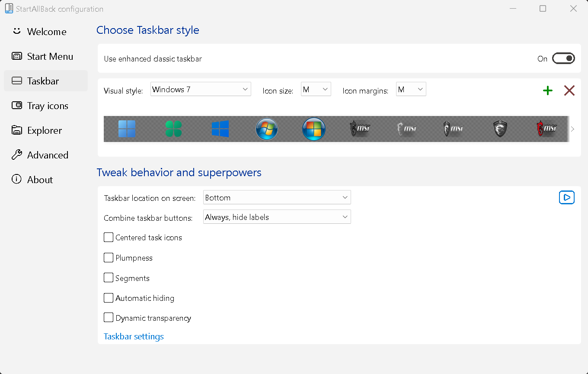Screen dimensions: 588x374
Task: Click 'Tweak behavior and superpowers' heading
Action: 179,172
